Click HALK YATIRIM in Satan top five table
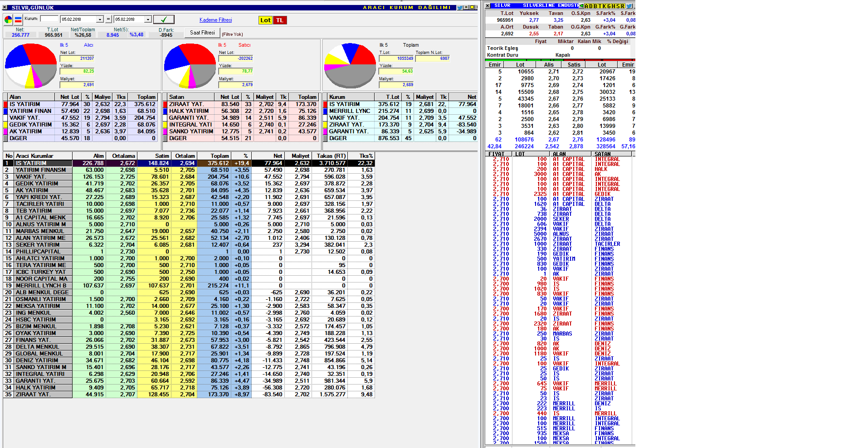 click(x=189, y=111)
